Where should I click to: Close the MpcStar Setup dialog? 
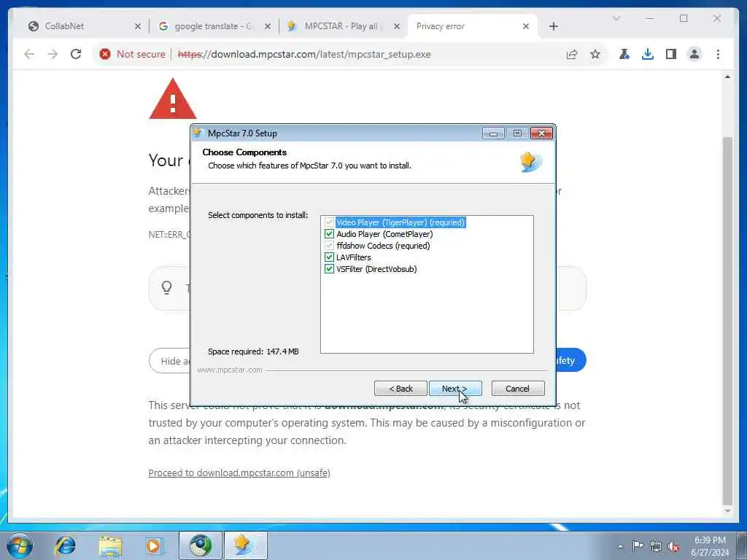[542, 133]
